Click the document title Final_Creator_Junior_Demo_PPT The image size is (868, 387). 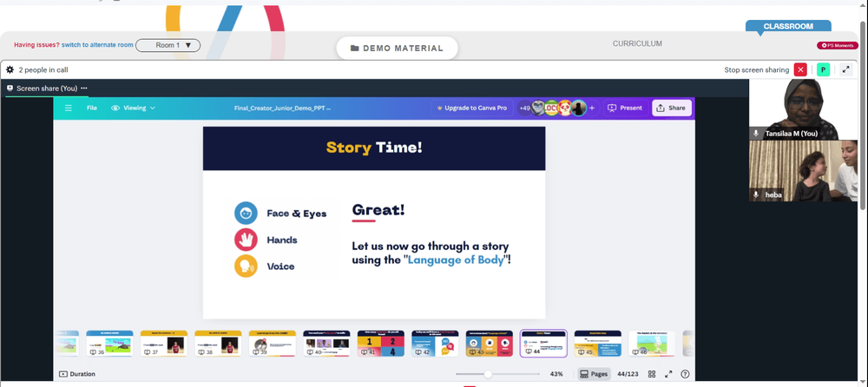282,108
